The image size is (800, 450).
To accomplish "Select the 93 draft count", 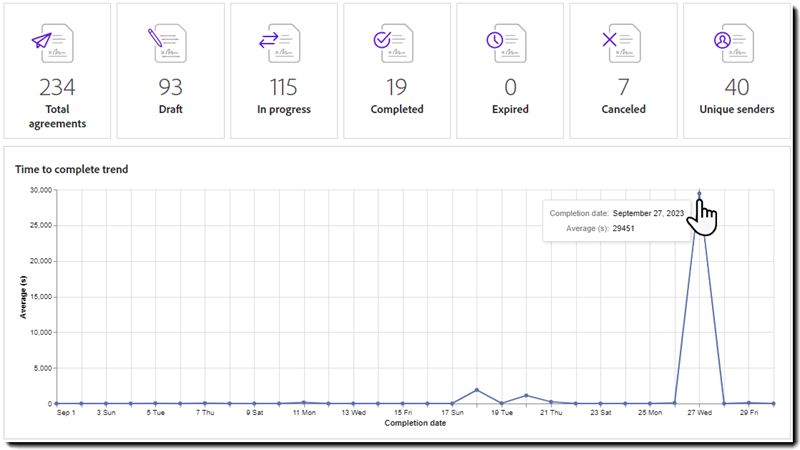I will (170, 87).
